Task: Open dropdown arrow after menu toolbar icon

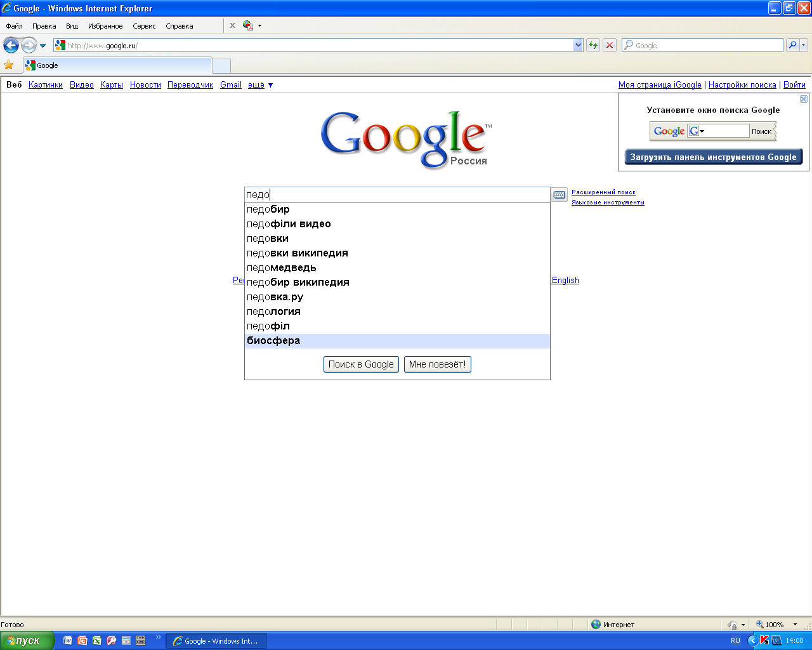Action: point(259,26)
